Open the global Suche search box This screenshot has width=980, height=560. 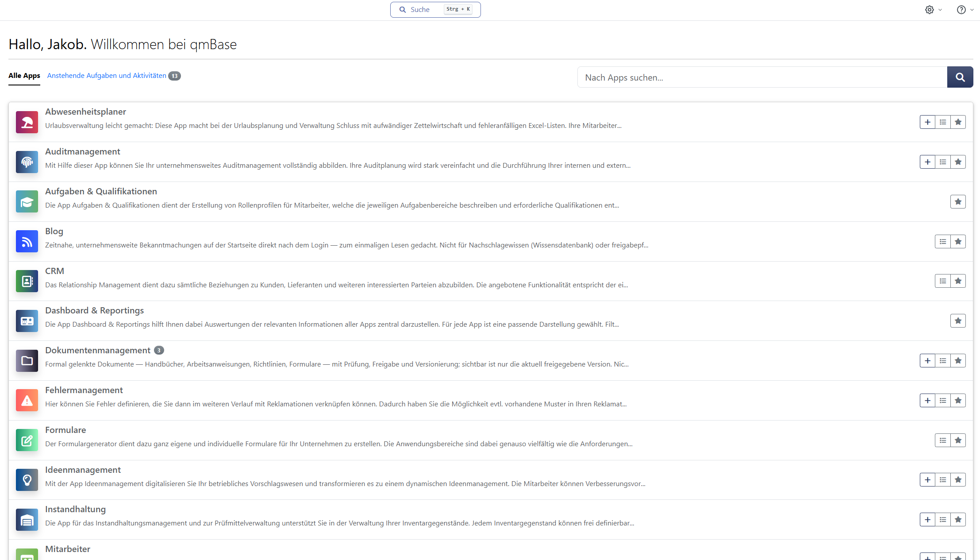(435, 10)
